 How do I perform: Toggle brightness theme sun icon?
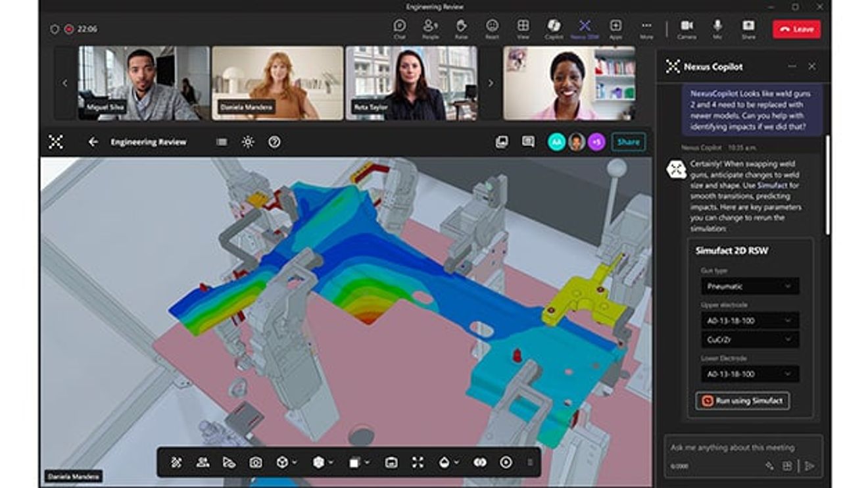(x=248, y=141)
